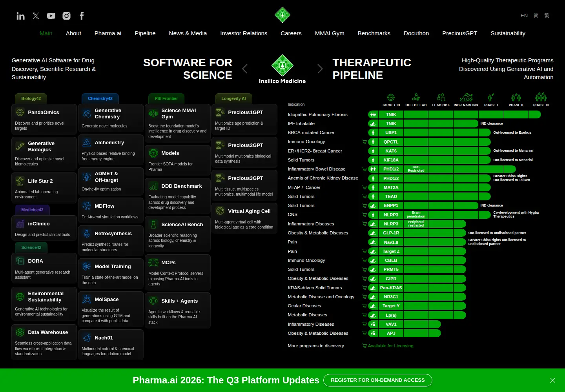This screenshot has height=392, width=565.
Task: Select the Medicine42 tab
Action: 32,210
